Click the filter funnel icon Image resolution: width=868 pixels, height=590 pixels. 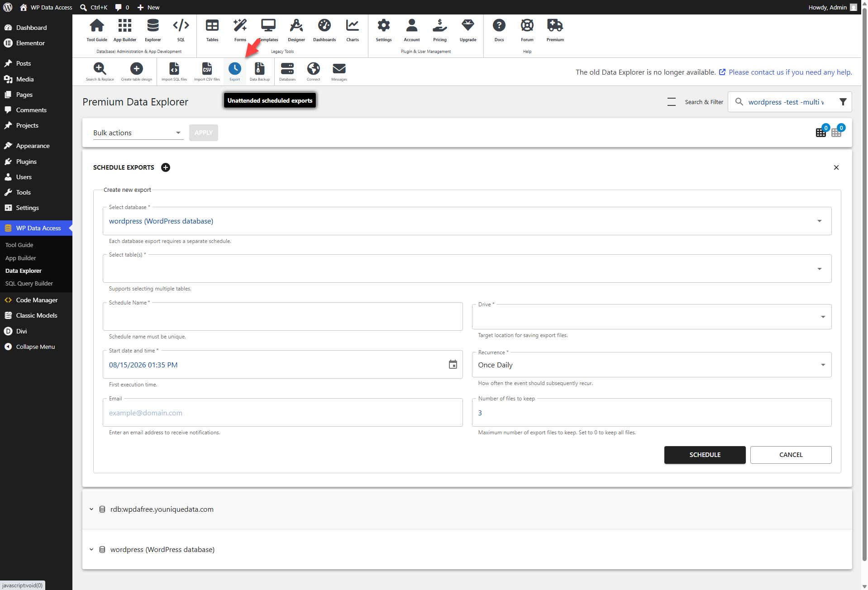[843, 102]
